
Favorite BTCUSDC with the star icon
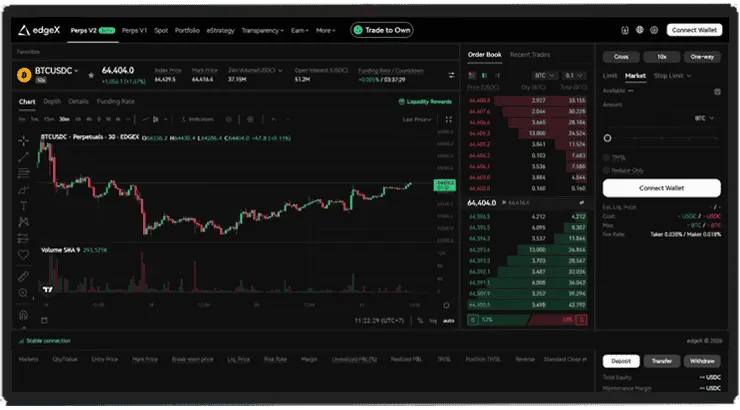91,75
